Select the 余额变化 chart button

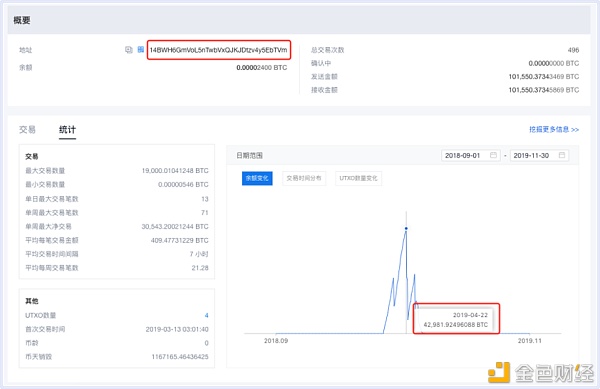[x=257, y=178]
